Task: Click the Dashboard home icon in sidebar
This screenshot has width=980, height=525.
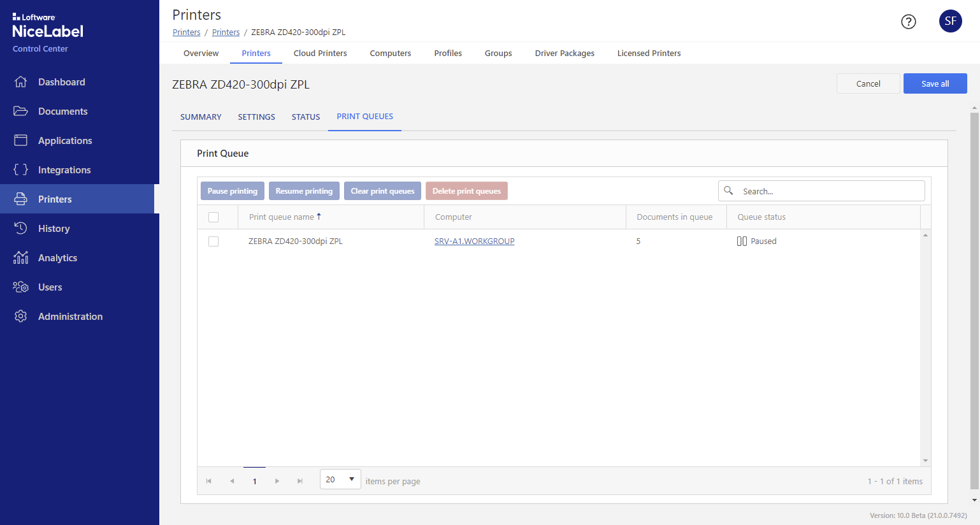Action: (x=20, y=82)
